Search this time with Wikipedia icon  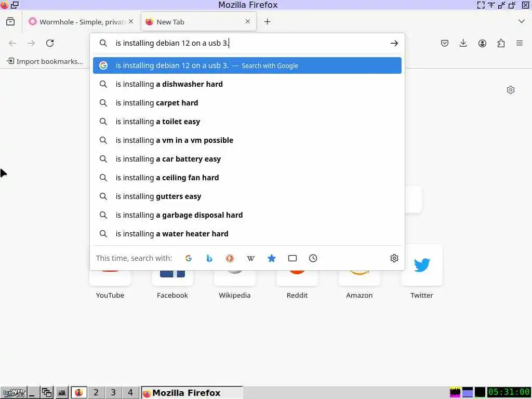(251, 258)
